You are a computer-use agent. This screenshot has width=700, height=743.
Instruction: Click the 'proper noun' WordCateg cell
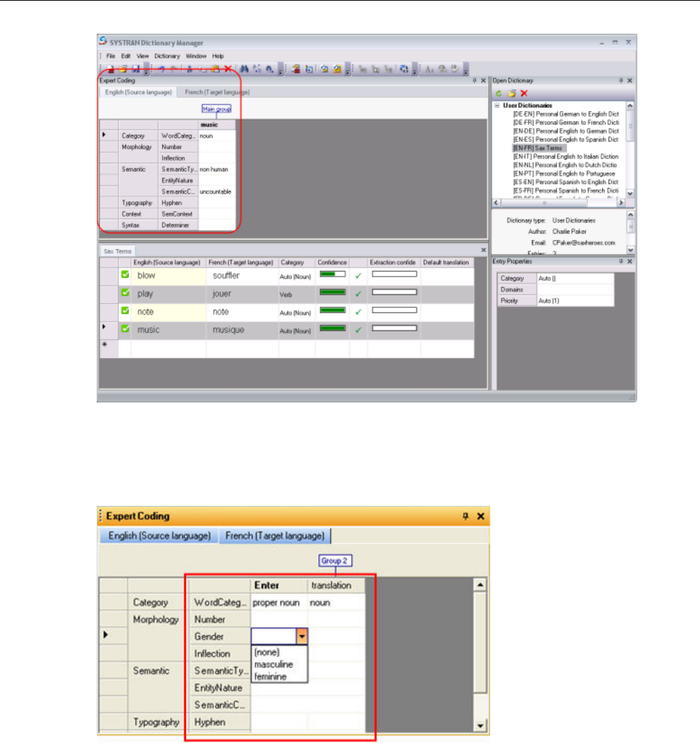tap(279, 603)
